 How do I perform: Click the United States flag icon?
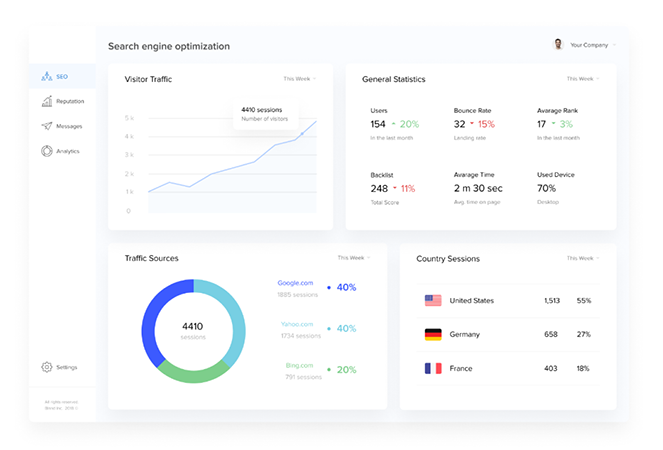[x=433, y=300]
